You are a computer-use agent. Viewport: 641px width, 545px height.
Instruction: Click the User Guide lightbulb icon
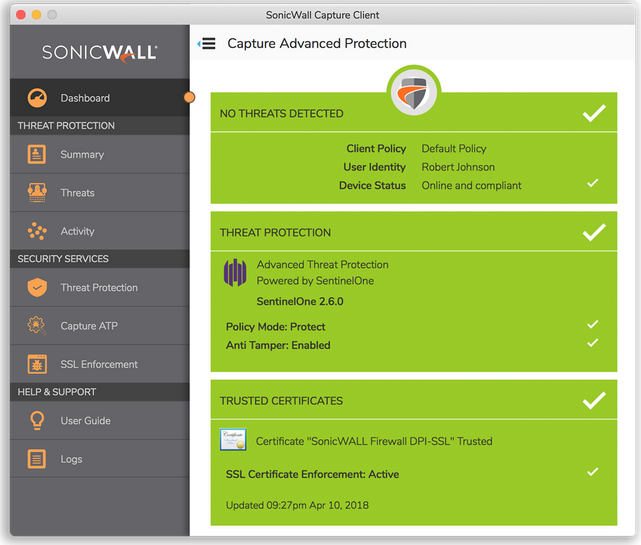coord(37,420)
